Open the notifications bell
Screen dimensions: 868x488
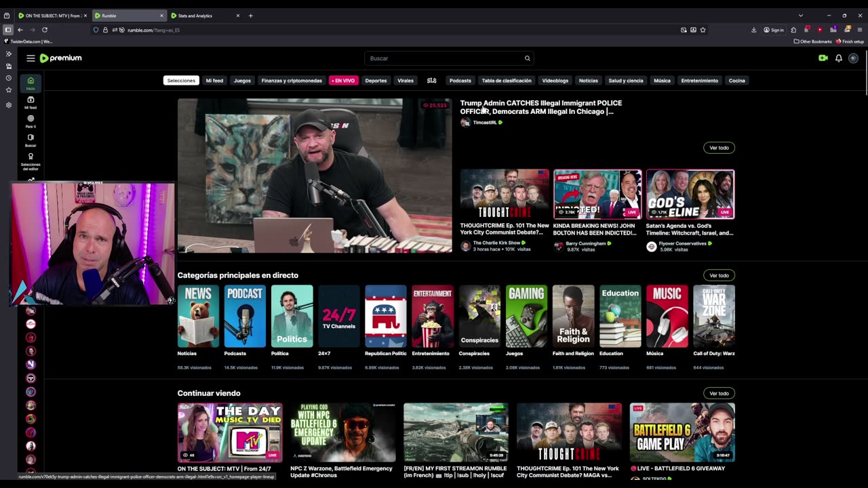(x=839, y=58)
